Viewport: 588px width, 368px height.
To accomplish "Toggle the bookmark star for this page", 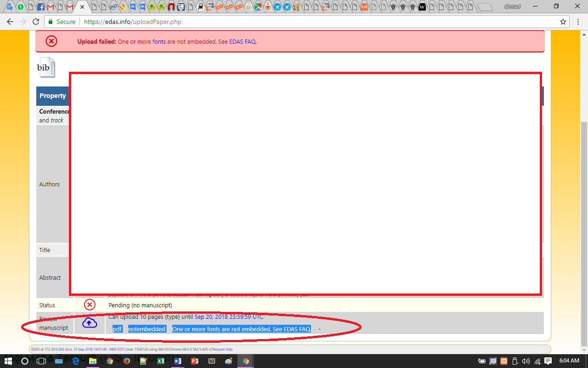I will pos(563,21).
